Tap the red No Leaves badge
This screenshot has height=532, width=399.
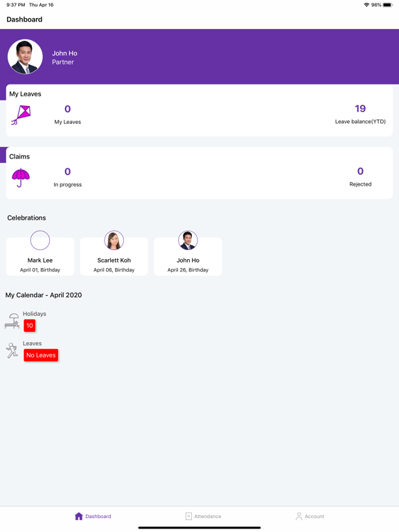pos(41,355)
